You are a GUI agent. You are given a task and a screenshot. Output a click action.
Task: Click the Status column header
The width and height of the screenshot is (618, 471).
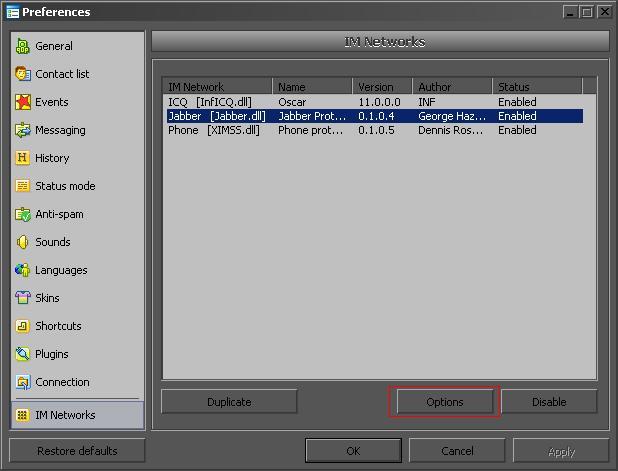(538, 86)
